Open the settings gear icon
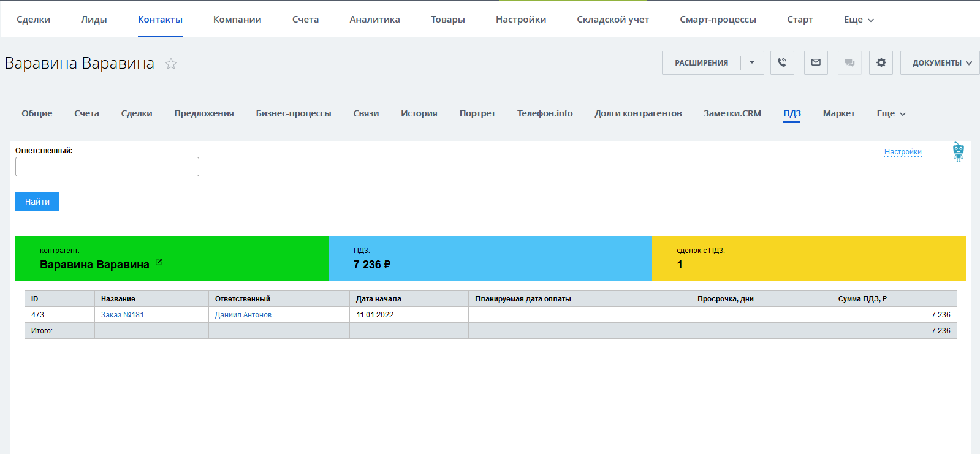980x454 pixels. 881,62
